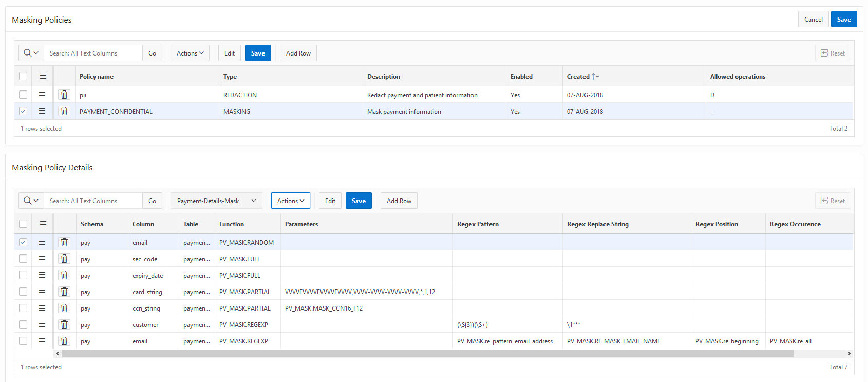Delete the PV_MASK.RANDOM email detail row
This screenshot has width=868, height=382.
tap(64, 242)
